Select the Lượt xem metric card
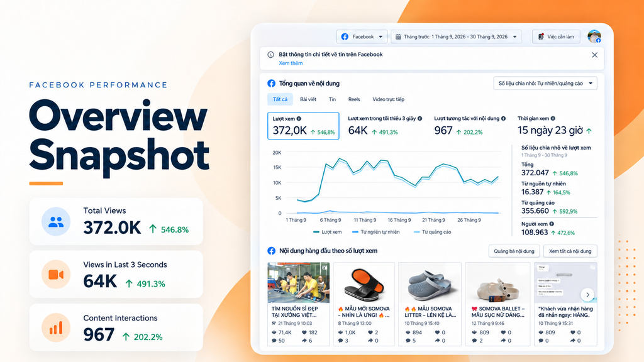Image resolution: width=644 pixels, height=362 pixels. tap(303, 126)
